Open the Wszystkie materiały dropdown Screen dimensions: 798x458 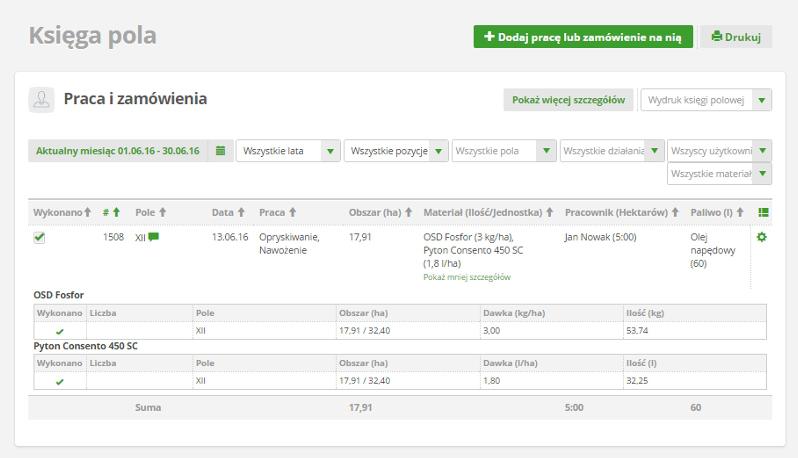720,174
